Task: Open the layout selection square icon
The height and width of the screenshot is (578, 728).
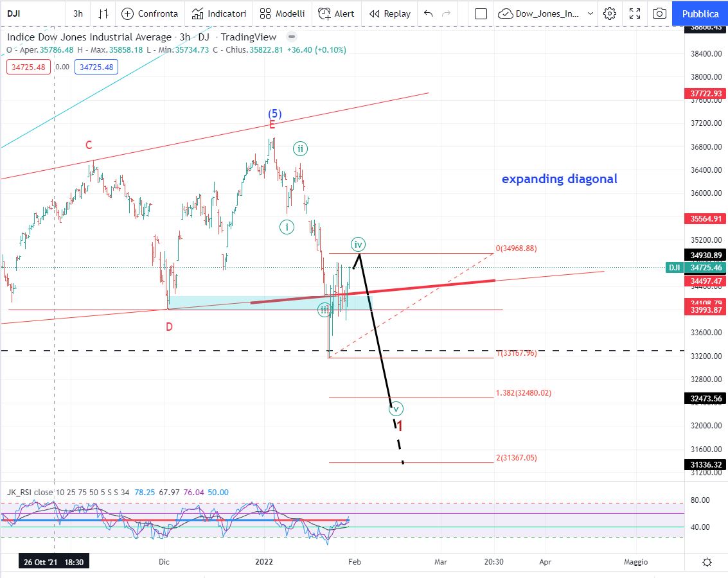Action: 481,14
